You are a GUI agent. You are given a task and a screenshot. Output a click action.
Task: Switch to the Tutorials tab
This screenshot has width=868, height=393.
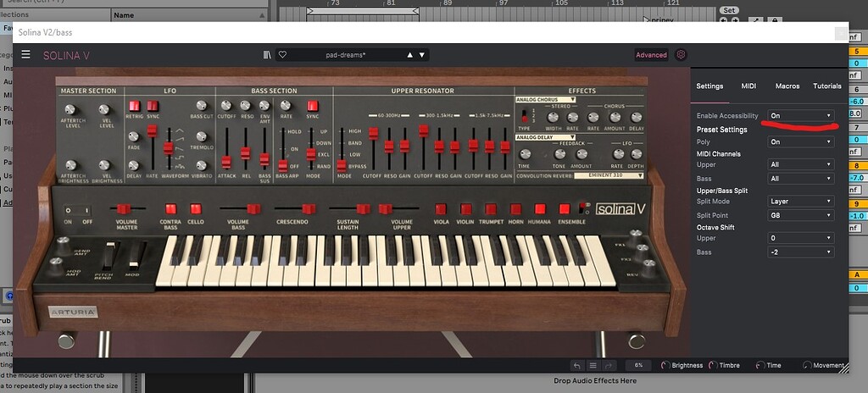pyautogui.click(x=827, y=86)
